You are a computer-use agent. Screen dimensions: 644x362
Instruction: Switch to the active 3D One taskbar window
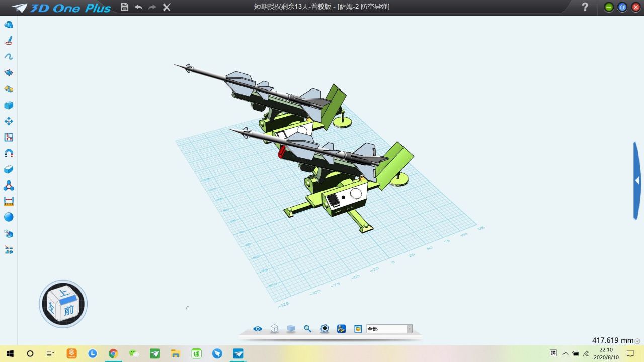coord(238,353)
